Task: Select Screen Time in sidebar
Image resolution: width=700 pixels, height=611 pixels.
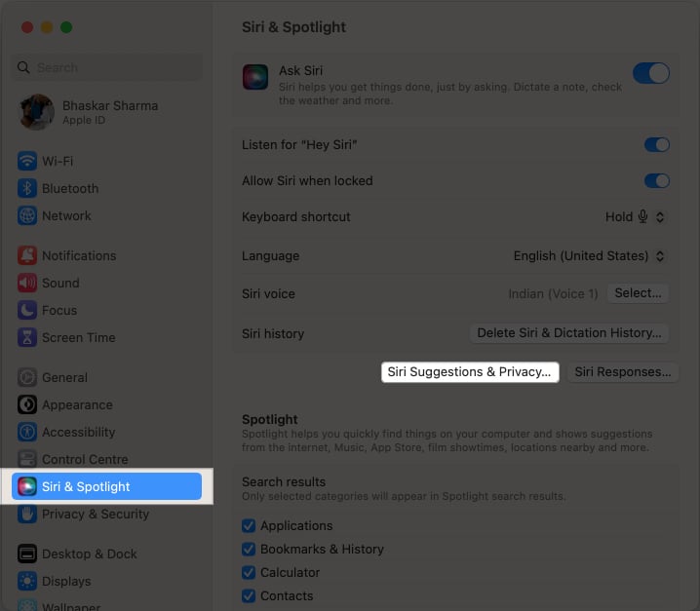Action: coord(106,337)
